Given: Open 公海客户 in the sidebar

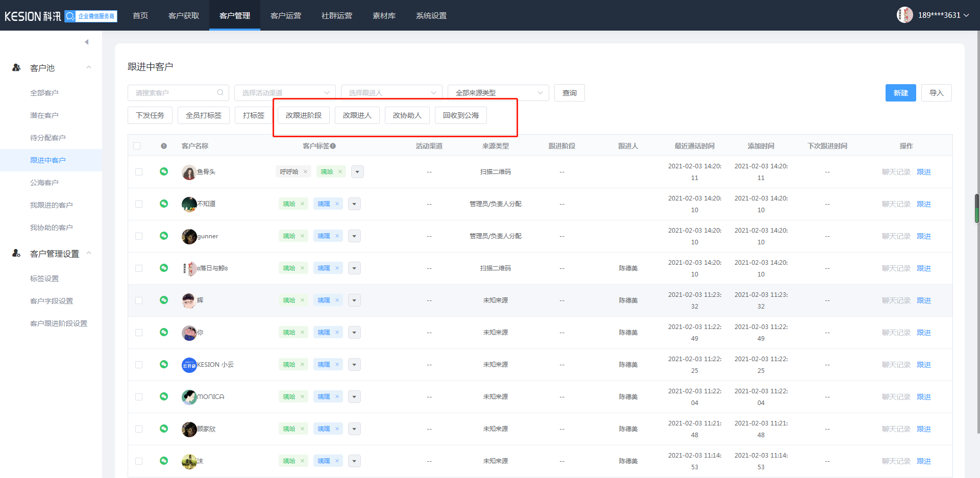Looking at the screenshot, I should click(44, 183).
